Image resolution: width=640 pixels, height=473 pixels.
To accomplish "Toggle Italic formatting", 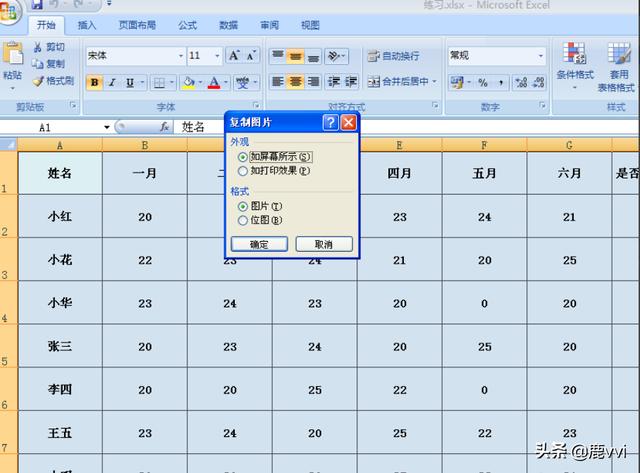I will pos(112,82).
